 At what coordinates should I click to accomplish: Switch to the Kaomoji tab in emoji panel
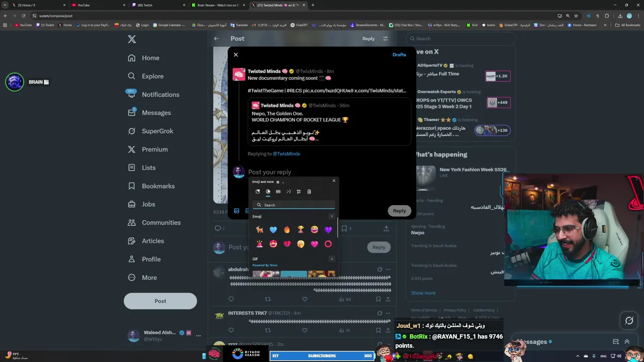tap(288, 192)
